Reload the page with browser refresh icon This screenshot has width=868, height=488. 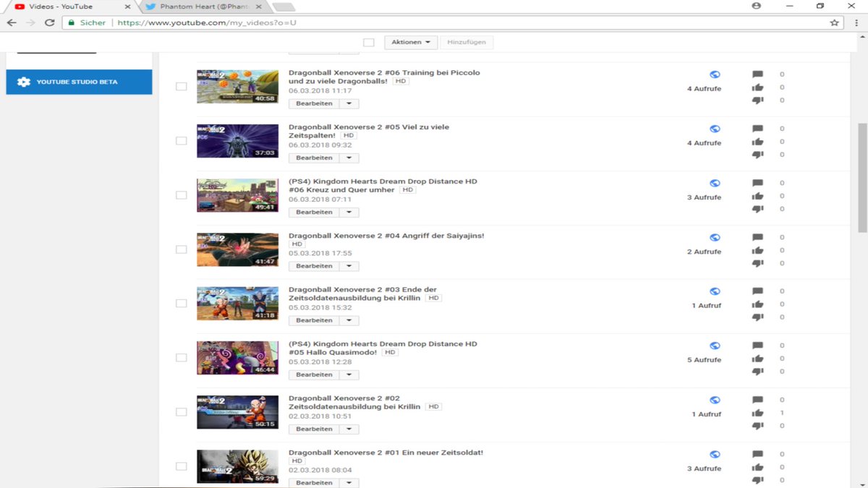49,22
